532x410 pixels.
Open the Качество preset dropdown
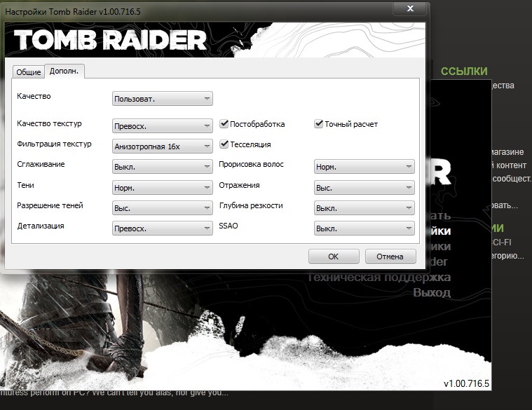pos(162,99)
